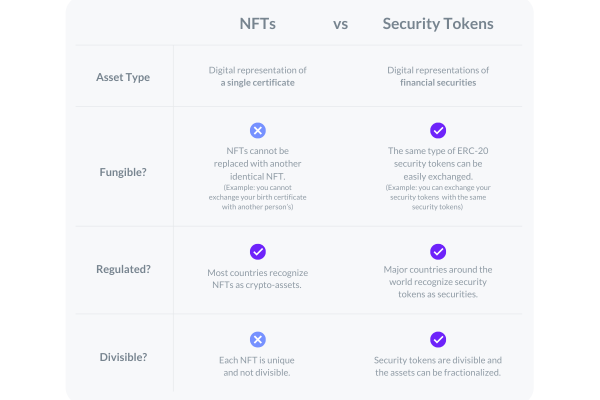Image resolution: width=600 pixels, height=400 pixels.
Task: Select the Regulated? row label
Action: 123,269
